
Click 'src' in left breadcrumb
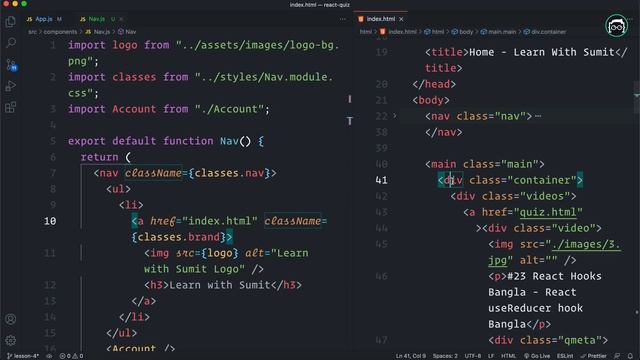pyautogui.click(x=32, y=31)
